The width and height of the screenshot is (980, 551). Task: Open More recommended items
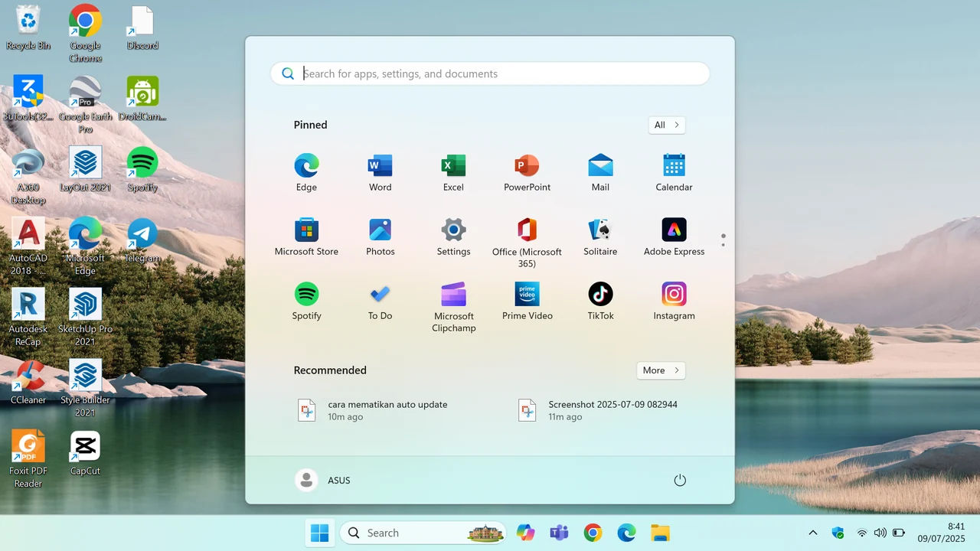click(x=661, y=370)
